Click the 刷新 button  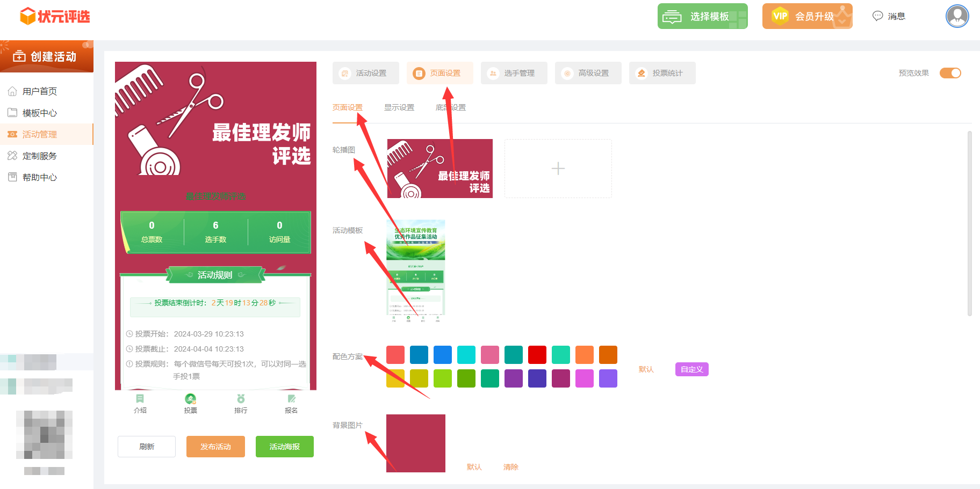click(147, 447)
